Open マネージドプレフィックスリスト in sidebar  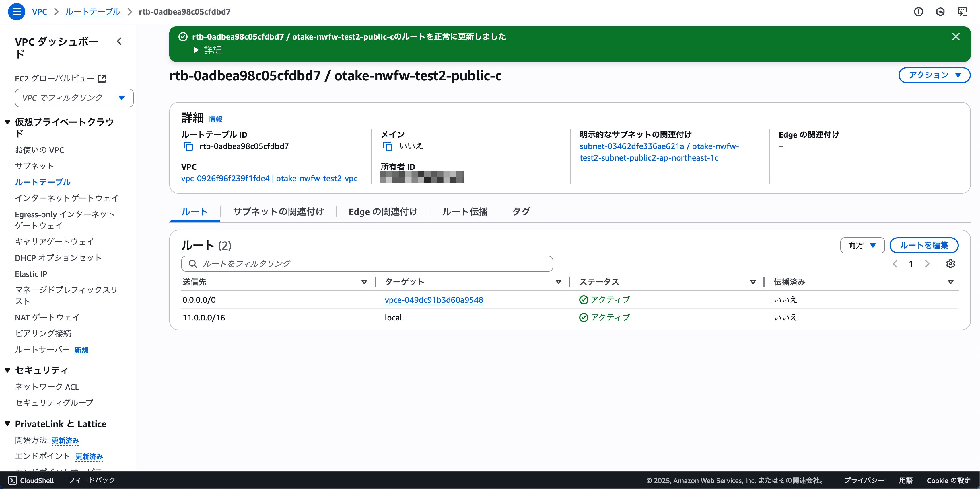[x=66, y=296]
